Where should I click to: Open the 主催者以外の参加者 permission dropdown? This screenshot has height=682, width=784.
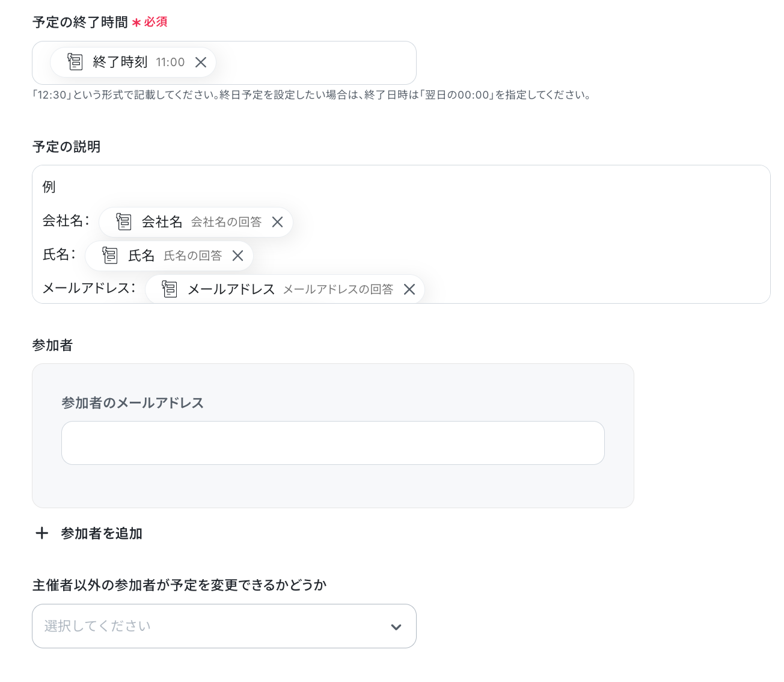pyautogui.click(x=224, y=626)
